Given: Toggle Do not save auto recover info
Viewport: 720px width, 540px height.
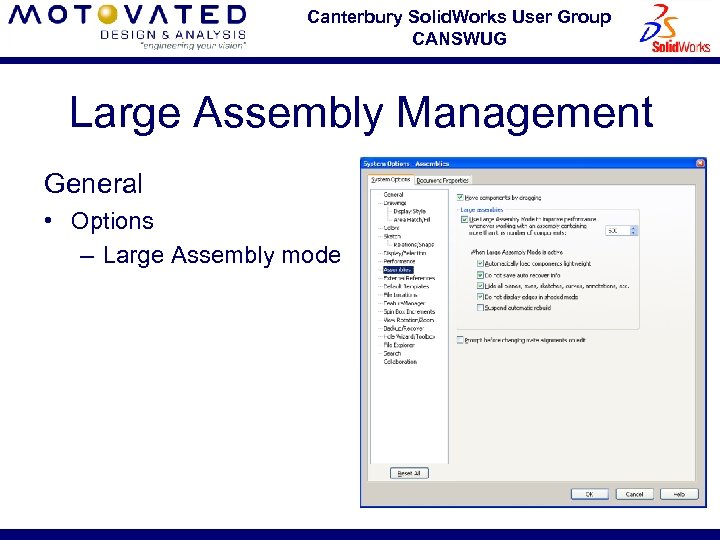Looking at the screenshot, I should pos(480,275).
